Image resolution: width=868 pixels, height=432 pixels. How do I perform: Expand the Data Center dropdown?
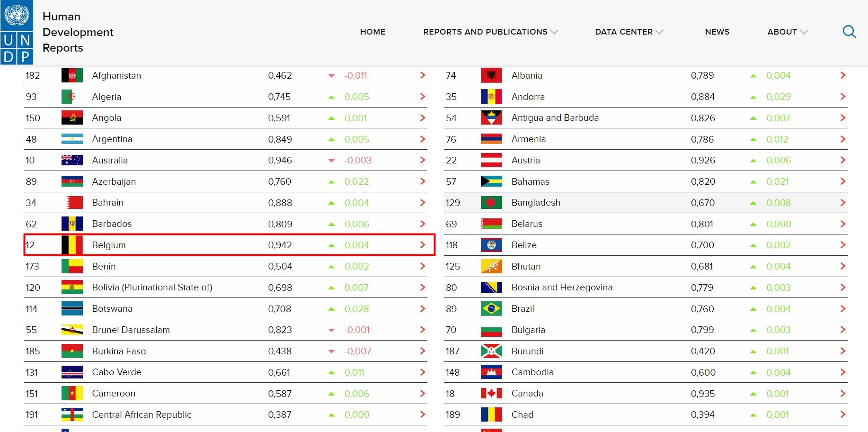pos(629,32)
